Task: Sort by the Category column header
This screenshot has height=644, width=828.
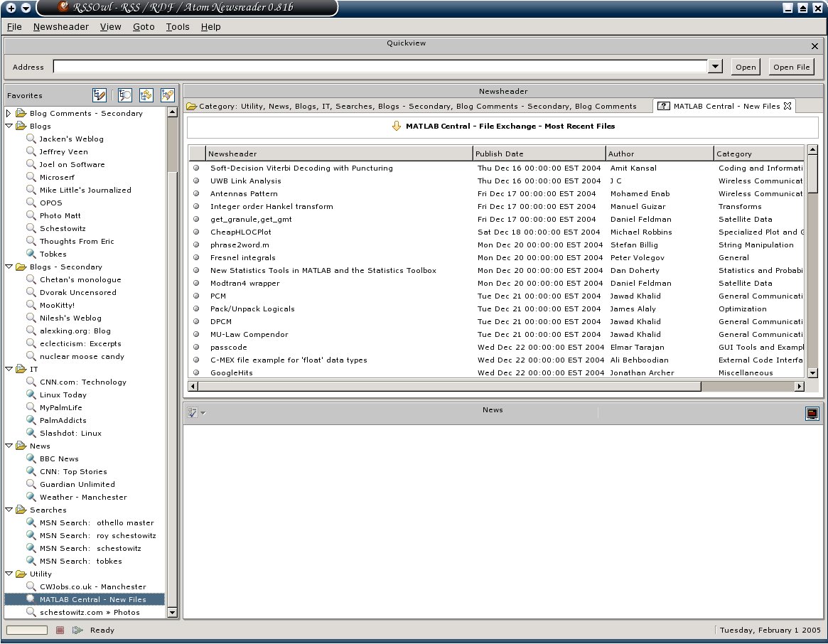Action: click(759, 154)
